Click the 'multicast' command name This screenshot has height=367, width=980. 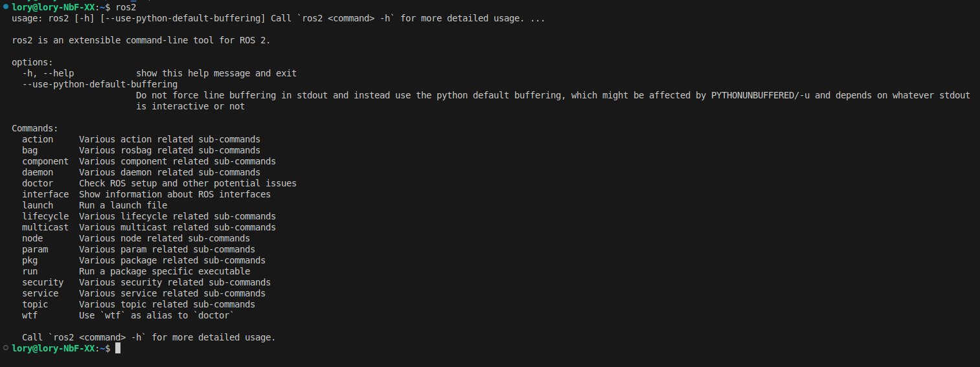tap(45, 227)
